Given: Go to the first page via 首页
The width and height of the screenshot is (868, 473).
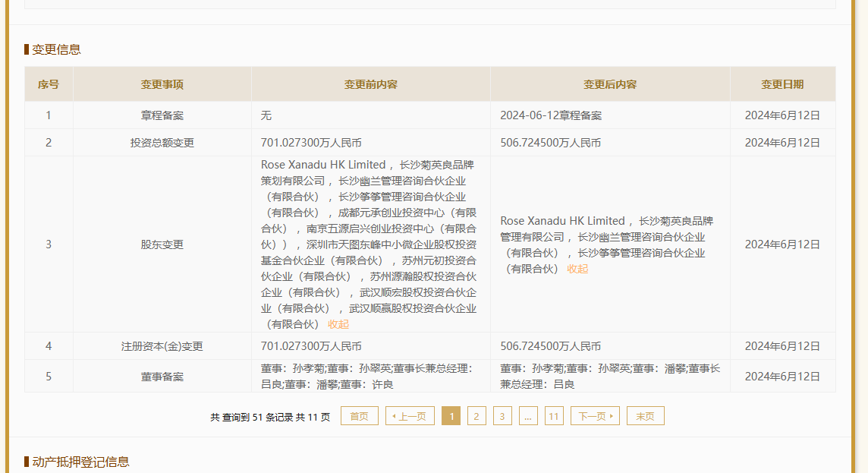Looking at the screenshot, I should click(x=359, y=416).
